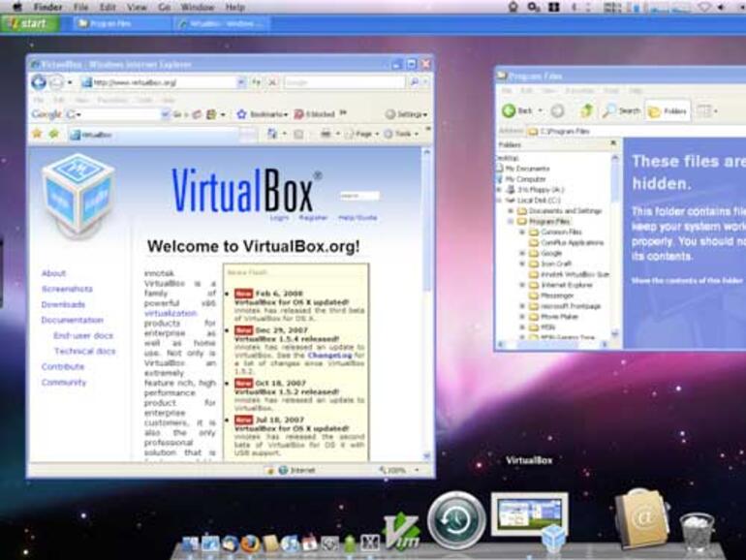Viewport: 746px width, 560px height.
Task: Open the Downloads link
Action: (63, 304)
